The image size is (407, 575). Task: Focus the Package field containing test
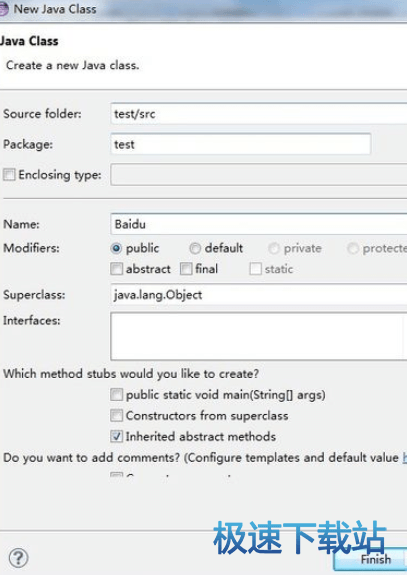[x=241, y=144]
